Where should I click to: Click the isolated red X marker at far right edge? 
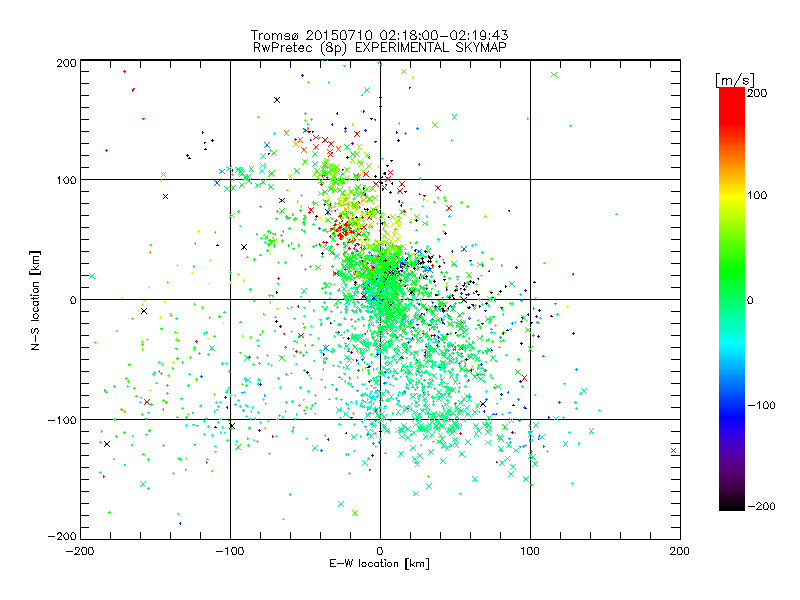point(673,451)
